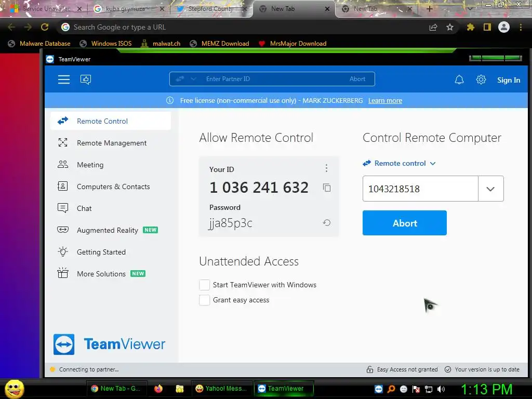
Task: Click the TeamViewer logo in the sidebar
Action: 109,344
